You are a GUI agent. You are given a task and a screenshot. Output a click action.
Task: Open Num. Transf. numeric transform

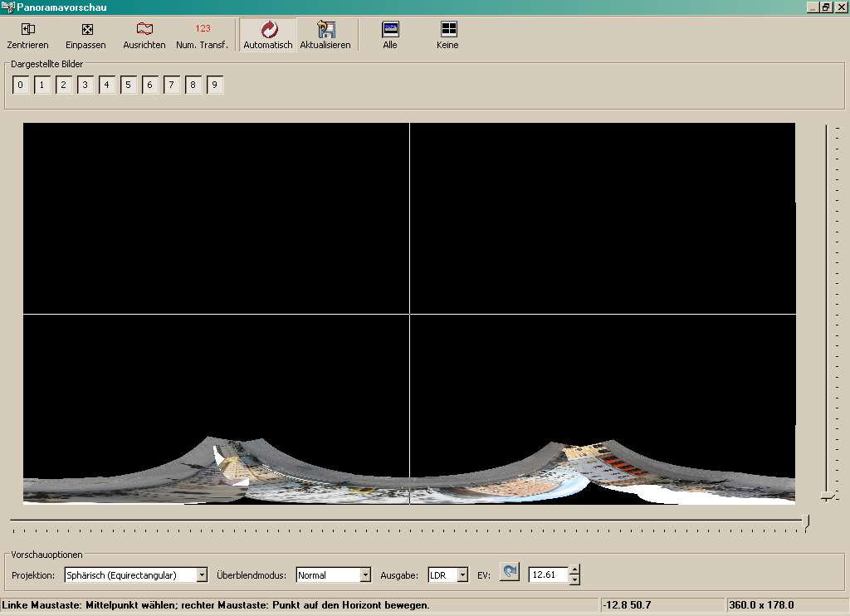203,30
